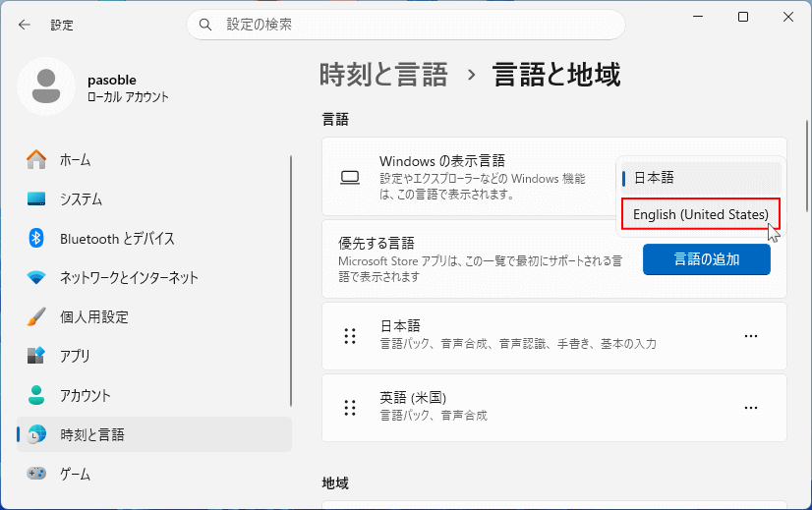Screen dimensions: 812x510
Task: Click the sidebar navigation scrollbar
Action: pyautogui.click(x=291, y=281)
